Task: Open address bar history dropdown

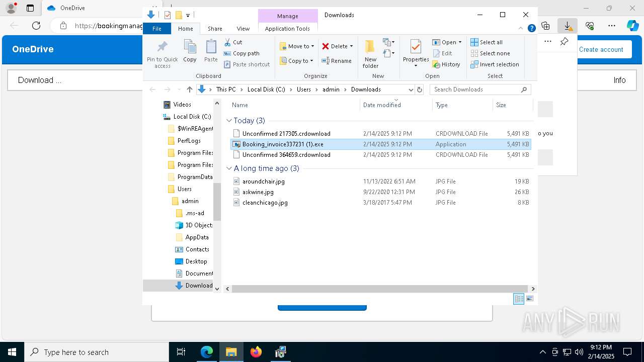Action: tap(411, 89)
